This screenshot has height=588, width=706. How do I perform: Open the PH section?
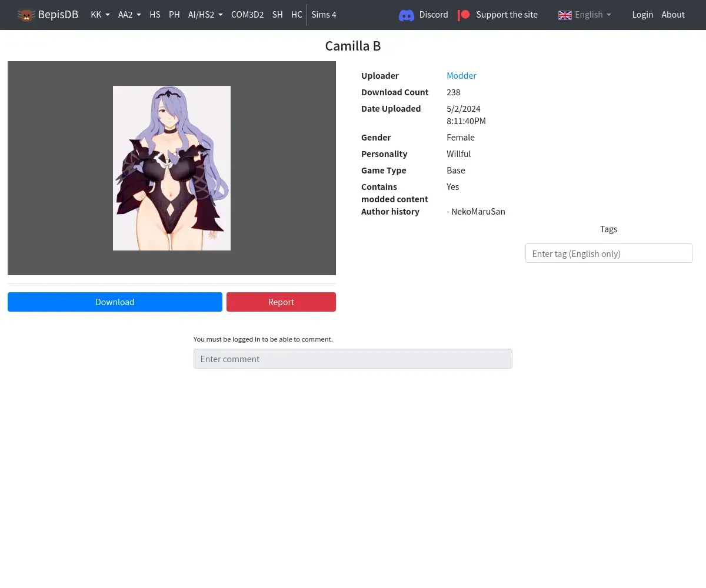tap(174, 15)
